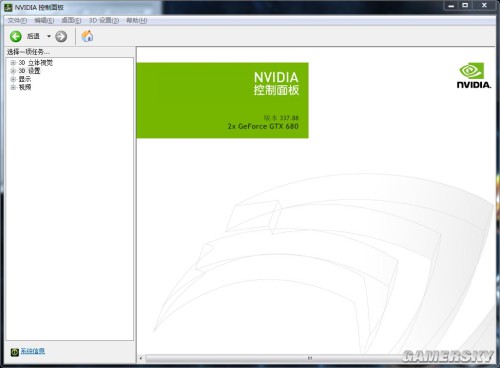Image resolution: width=500 pixels, height=368 pixels.
Task: Click the horizontal scrollbar thumb at bottom
Action: point(310,358)
